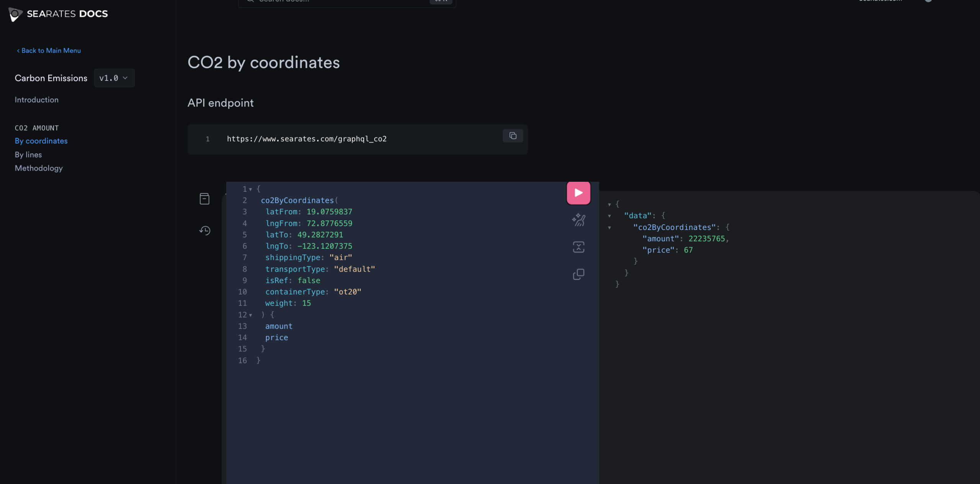Click co2ByCoordinates query name in editor

pos(297,200)
